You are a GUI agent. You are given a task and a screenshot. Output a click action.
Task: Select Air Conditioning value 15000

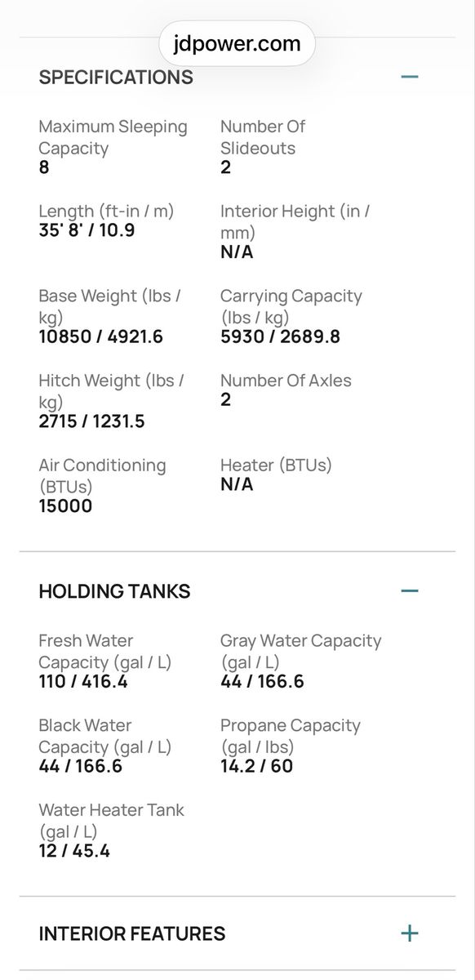(x=65, y=506)
